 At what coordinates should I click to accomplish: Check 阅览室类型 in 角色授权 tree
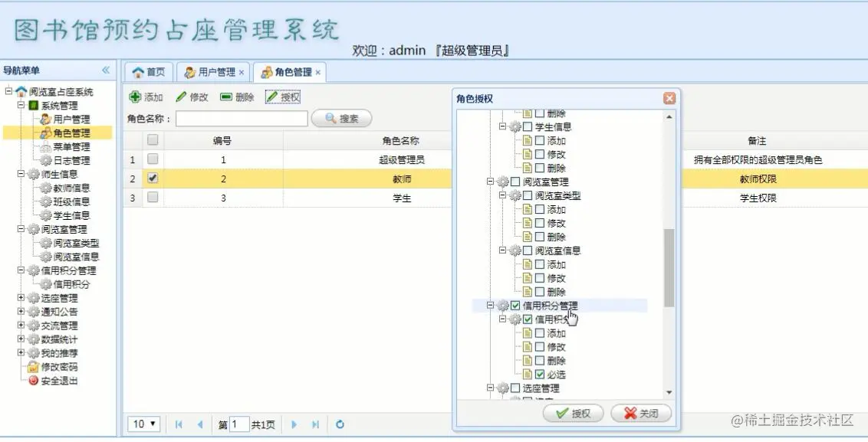(528, 195)
